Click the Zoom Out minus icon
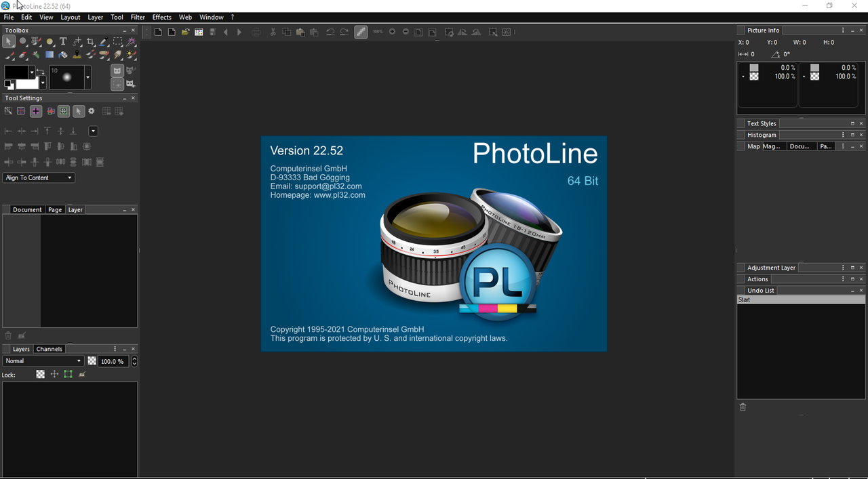Screen dimensions: 868x479 (406, 32)
